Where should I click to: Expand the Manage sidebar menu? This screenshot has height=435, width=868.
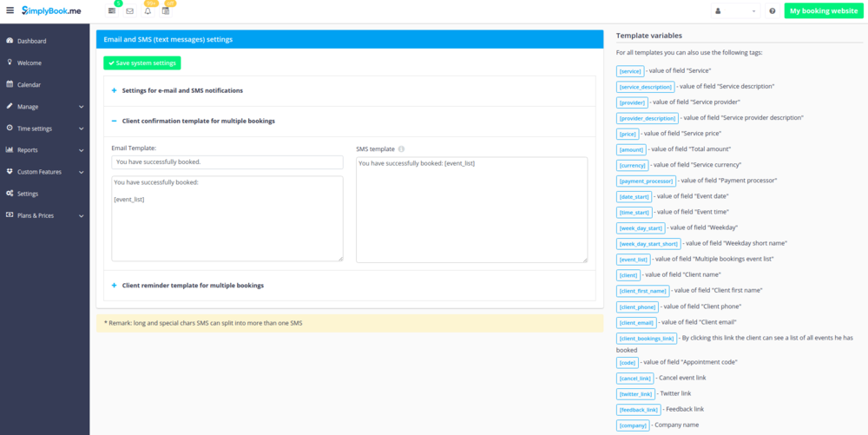[x=44, y=107]
